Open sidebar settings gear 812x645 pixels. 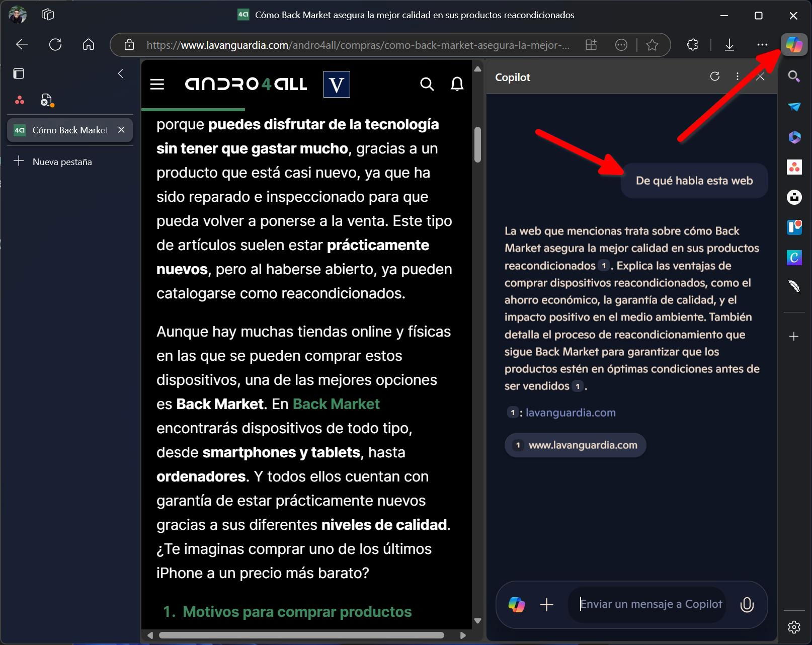(794, 627)
